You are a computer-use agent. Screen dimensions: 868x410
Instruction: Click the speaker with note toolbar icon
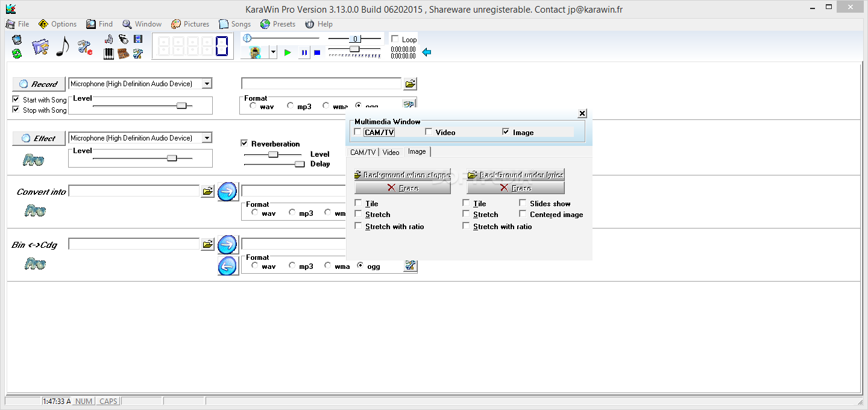point(109,40)
